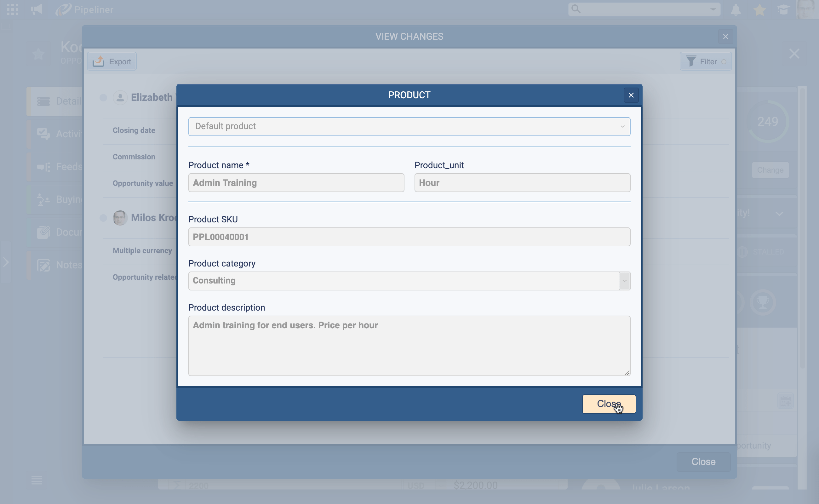Close the Product dialog with X
This screenshot has width=819, height=504.
(x=631, y=95)
